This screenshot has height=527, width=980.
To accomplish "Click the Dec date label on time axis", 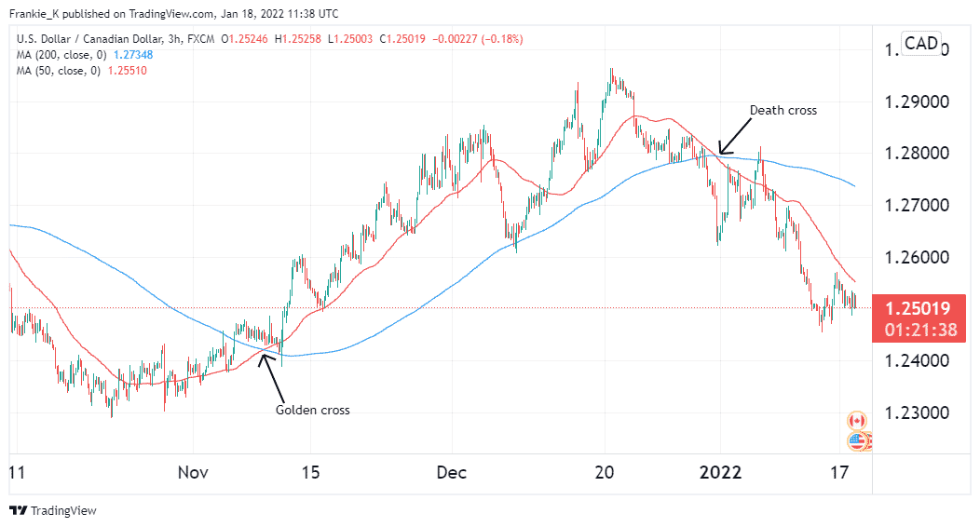I will (451, 473).
